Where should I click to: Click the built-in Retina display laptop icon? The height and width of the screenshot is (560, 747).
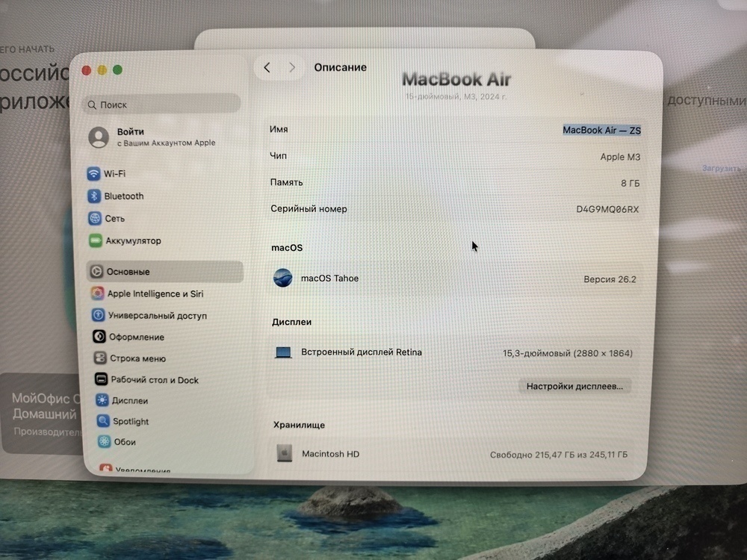283,352
